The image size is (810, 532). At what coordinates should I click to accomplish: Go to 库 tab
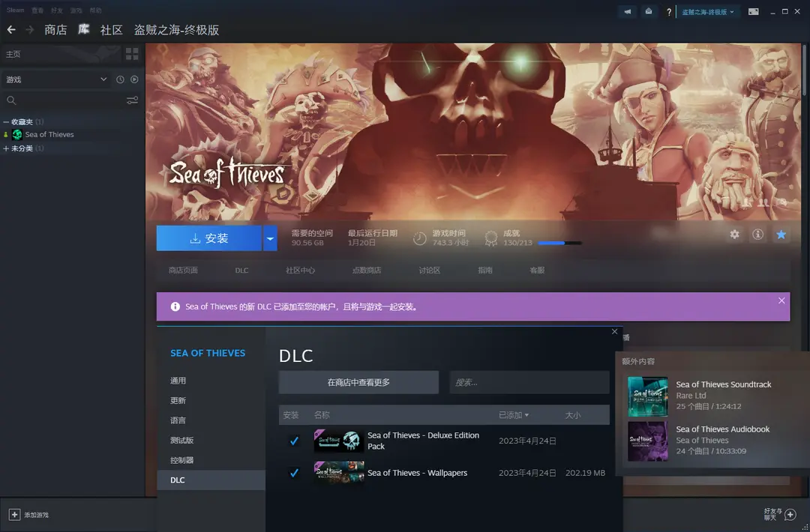pyautogui.click(x=84, y=29)
